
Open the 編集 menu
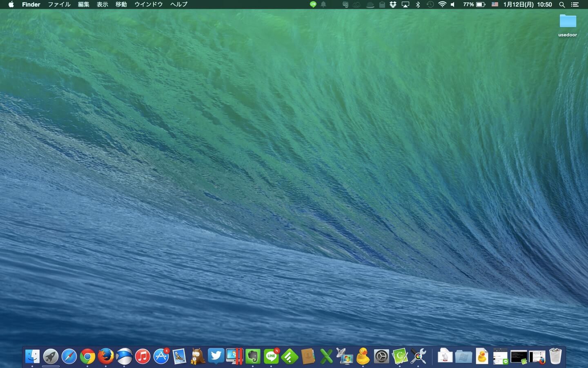pyautogui.click(x=84, y=4)
